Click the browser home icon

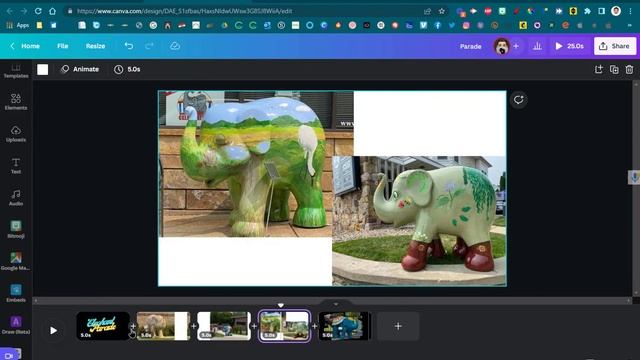tap(52, 11)
